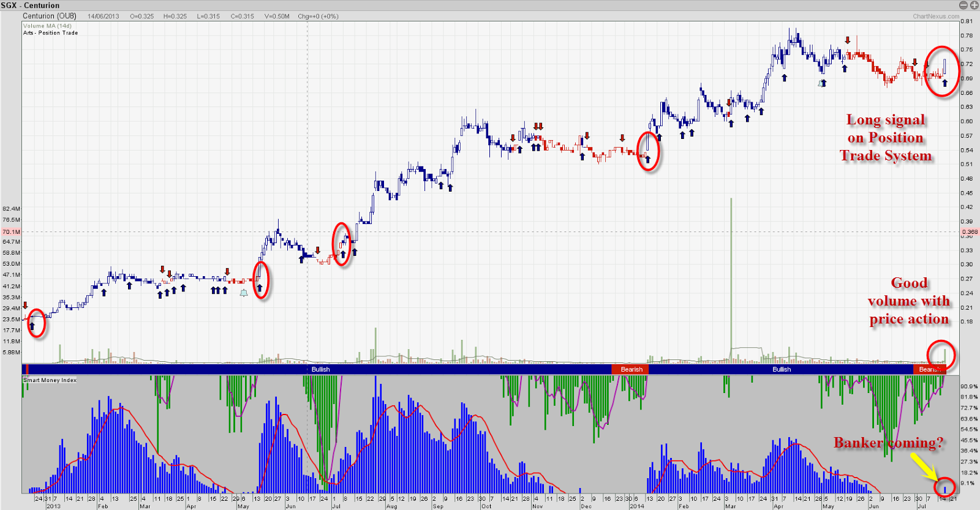Click the date value 14/06/2013
This screenshot has height=510, width=980.
tap(104, 17)
